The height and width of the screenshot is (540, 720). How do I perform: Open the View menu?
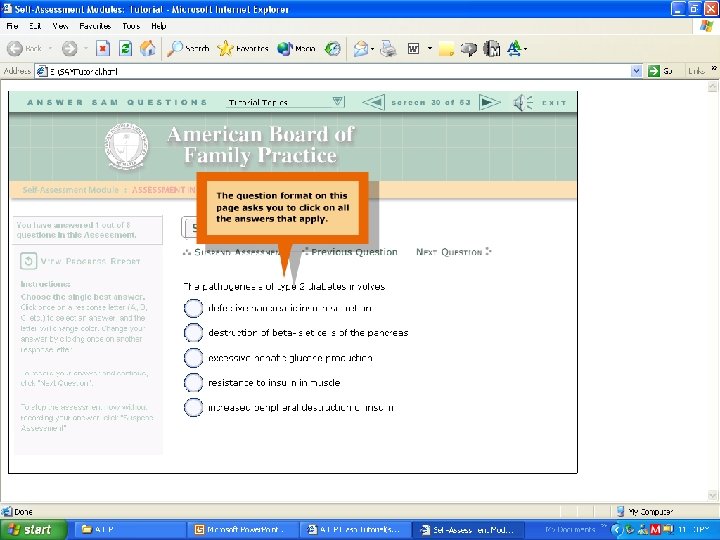pos(60,26)
